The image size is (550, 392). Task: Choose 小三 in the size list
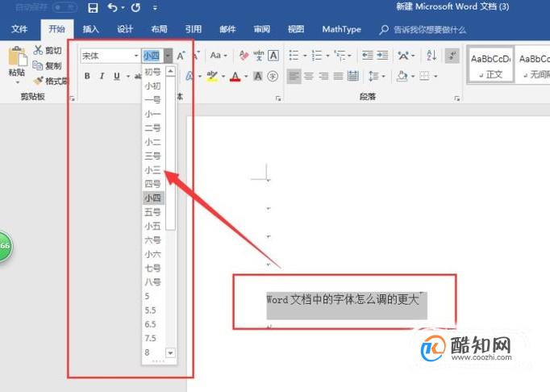[152, 170]
